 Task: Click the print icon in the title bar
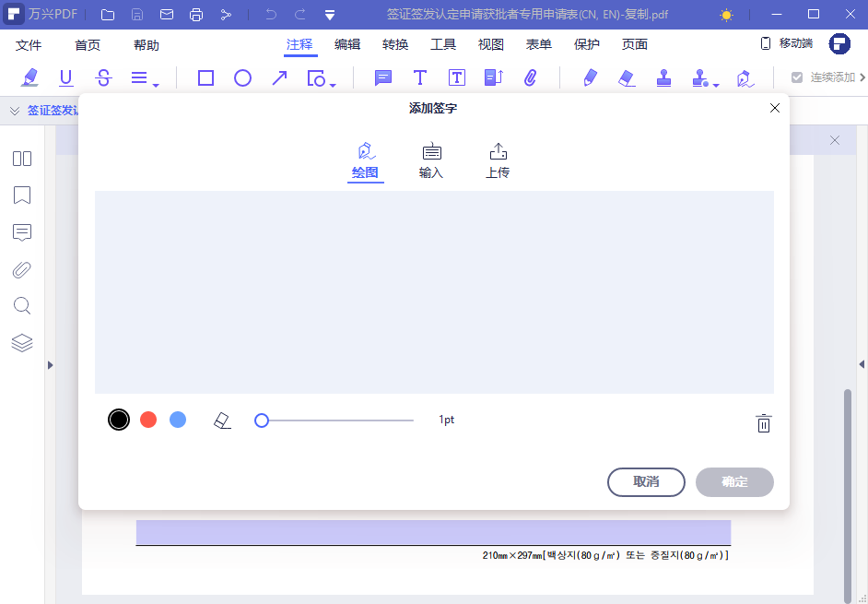coord(194,14)
